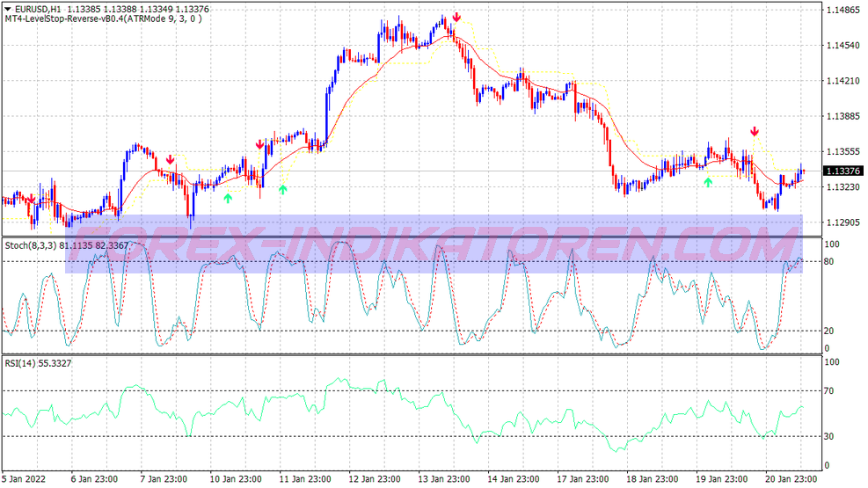Click the current price tag 1.13376
The image size is (868, 488).
point(842,171)
